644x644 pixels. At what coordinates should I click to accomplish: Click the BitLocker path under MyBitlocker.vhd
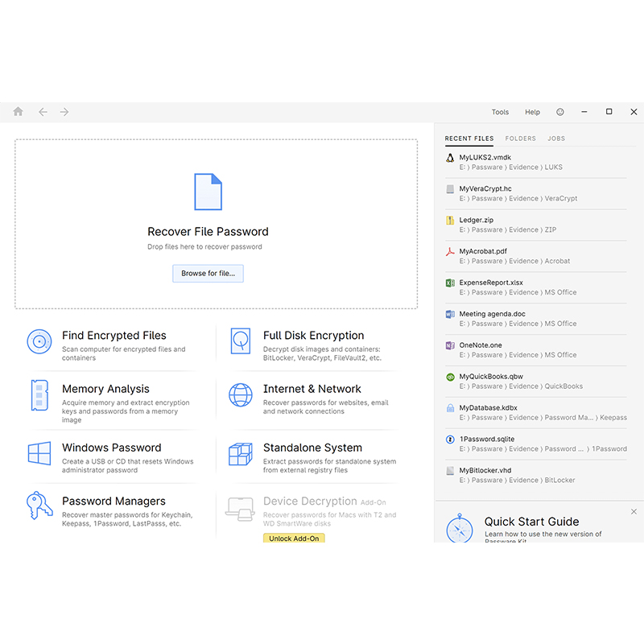click(x=517, y=480)
